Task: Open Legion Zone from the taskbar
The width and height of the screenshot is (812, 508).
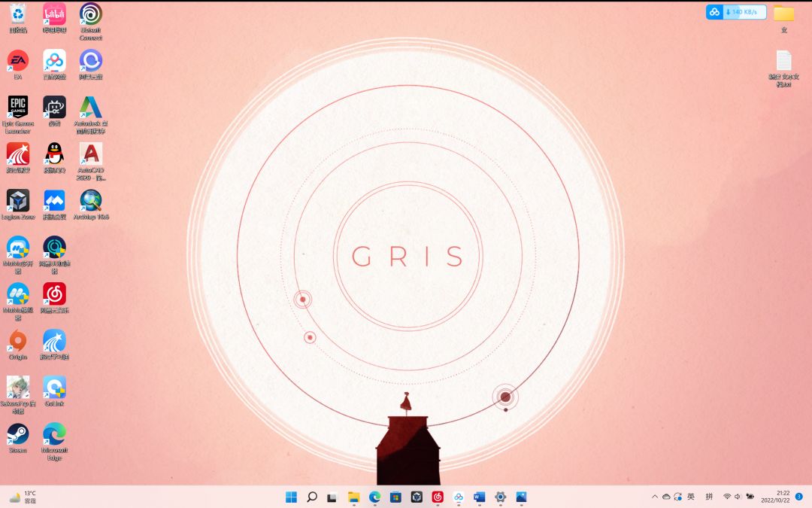Action: tap(417, 497)
